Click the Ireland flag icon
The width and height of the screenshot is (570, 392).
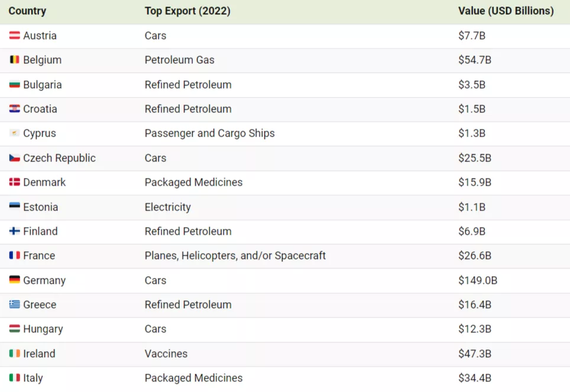click(x=15, y=354)
